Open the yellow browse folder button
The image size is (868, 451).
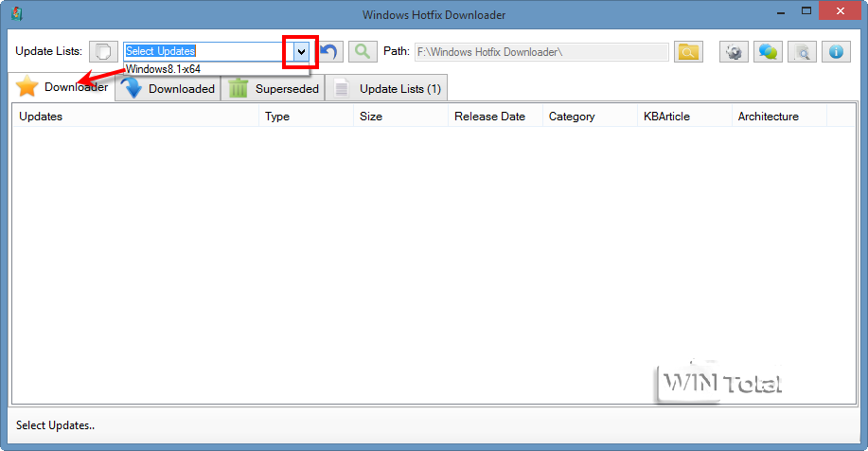(x=688, y=51)
